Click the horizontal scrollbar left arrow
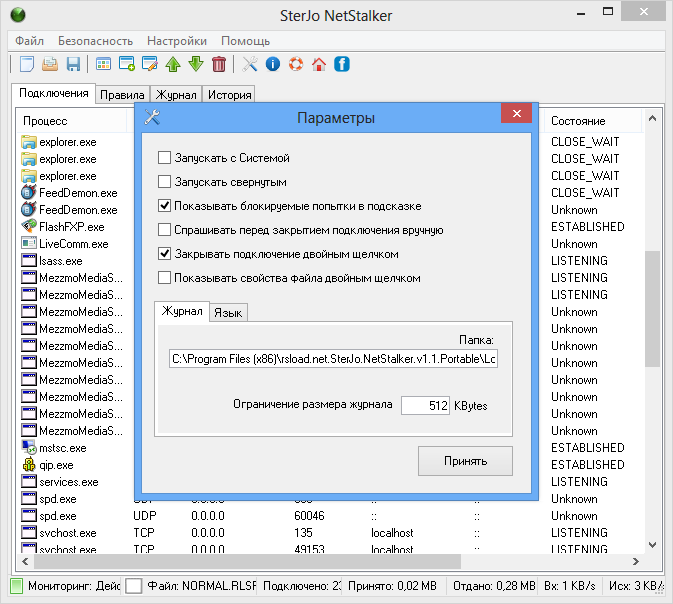 (25, 562)
